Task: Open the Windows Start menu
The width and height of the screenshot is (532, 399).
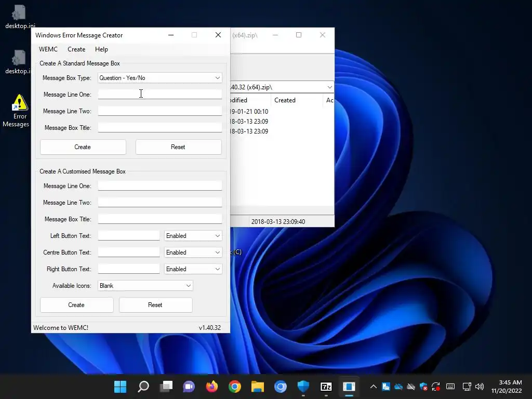Action: click(x=120, y=387)
